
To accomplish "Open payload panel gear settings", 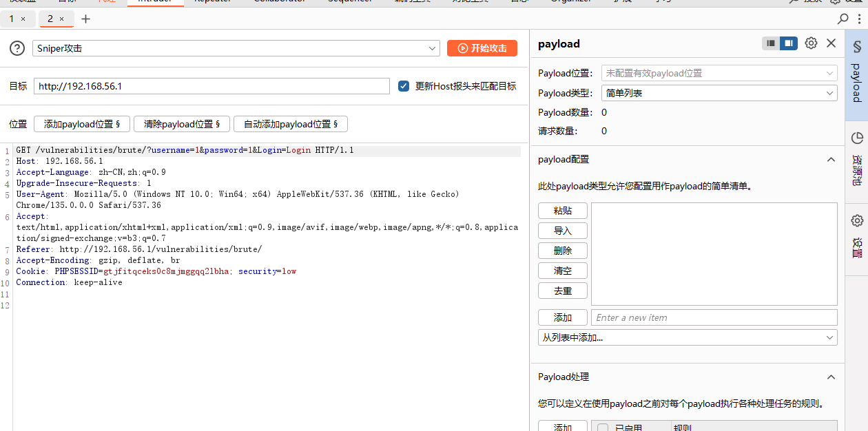I will [x=811, y=43].
